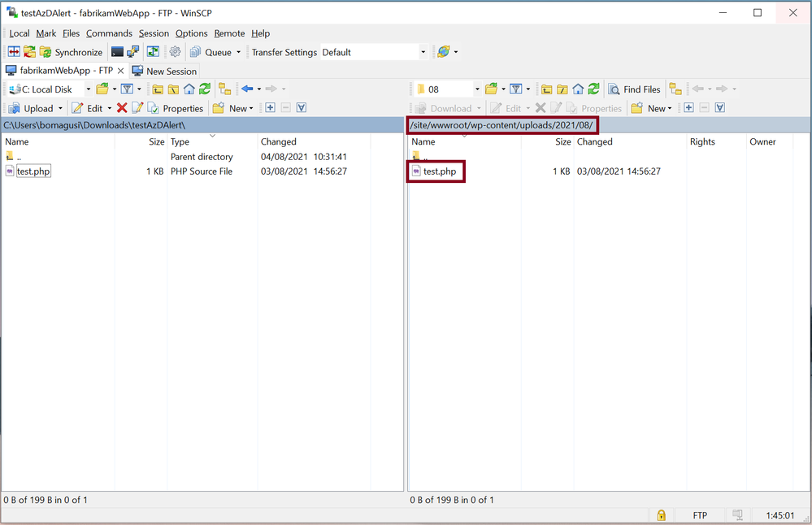Open the Session menu

pos(154,33)
